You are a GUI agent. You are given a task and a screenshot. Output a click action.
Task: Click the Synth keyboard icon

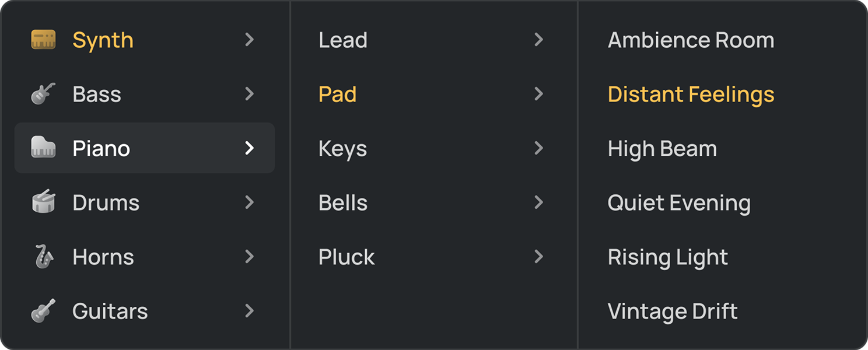click(43, 40)
